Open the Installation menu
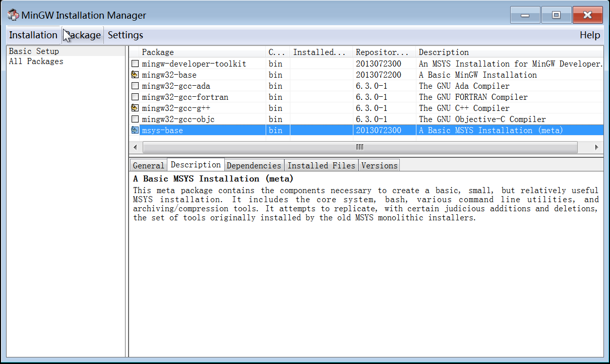This screenshot has height=364, width=610. [33, 35]
